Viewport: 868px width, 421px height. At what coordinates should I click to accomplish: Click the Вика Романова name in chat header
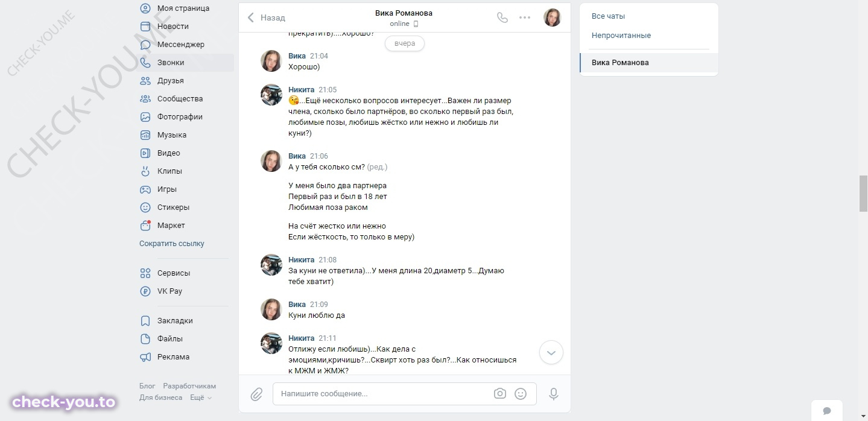(404, 13)
